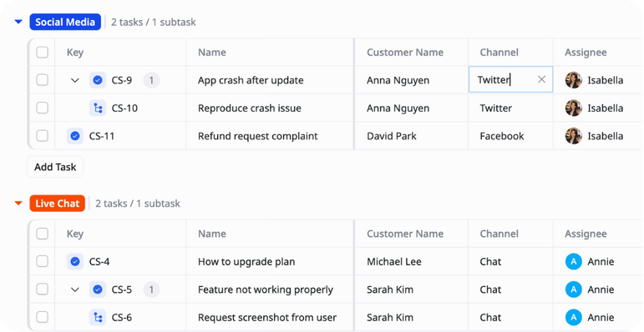Click the Live Chat group label
644x332 pixels.
click(58, 204)
